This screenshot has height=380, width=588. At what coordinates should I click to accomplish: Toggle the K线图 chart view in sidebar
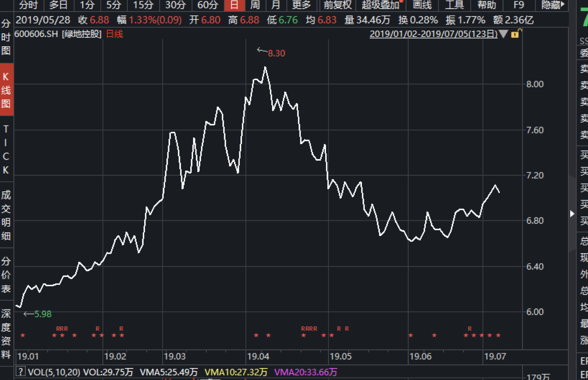pos(6,90)
